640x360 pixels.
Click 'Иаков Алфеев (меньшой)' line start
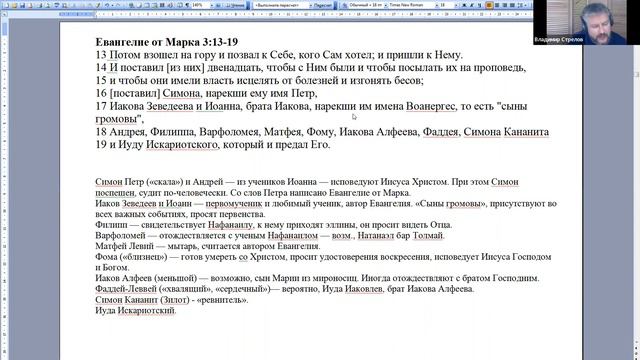[146, 278]
